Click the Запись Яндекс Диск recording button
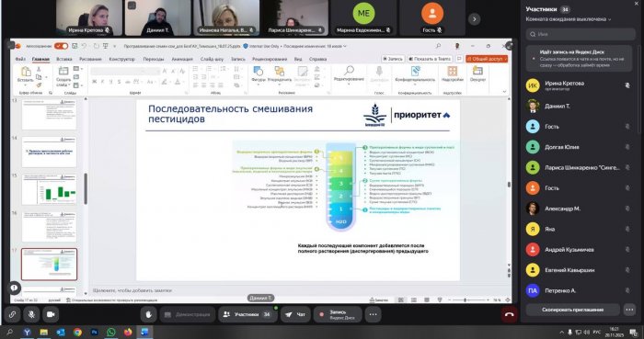This screenshot has height=339, width=644. click(338, 314)
